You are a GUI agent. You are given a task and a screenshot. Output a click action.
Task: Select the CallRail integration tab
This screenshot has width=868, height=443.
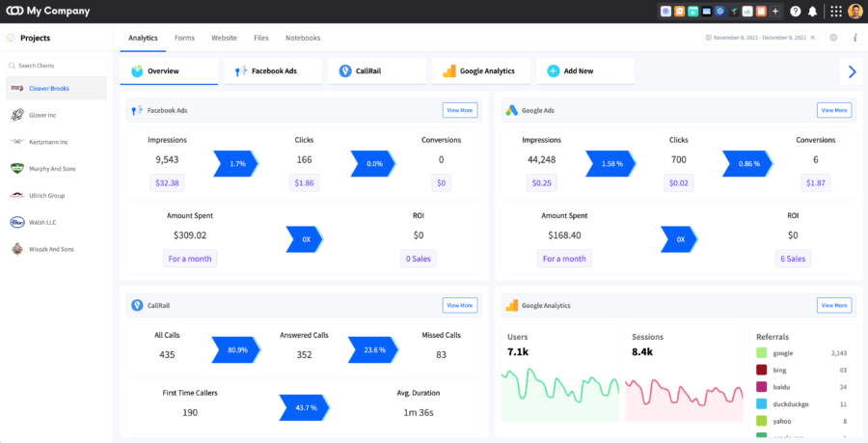pos(377,70)
